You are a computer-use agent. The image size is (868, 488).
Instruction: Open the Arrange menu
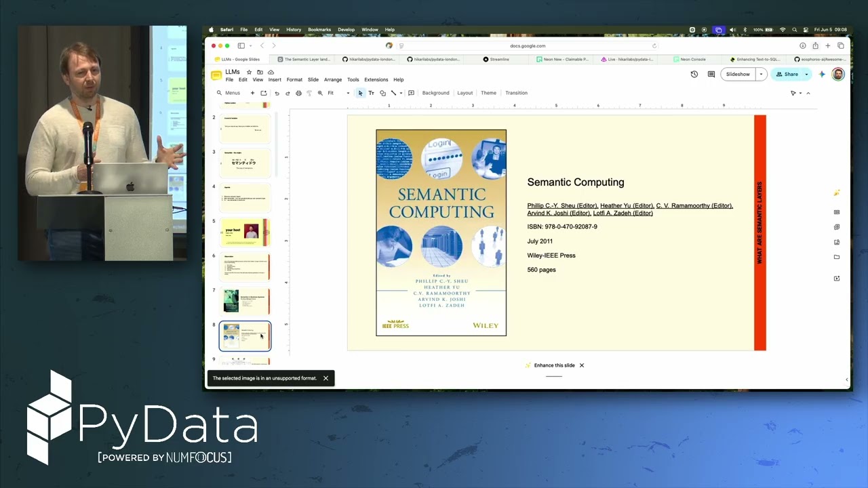click(333, 79)
